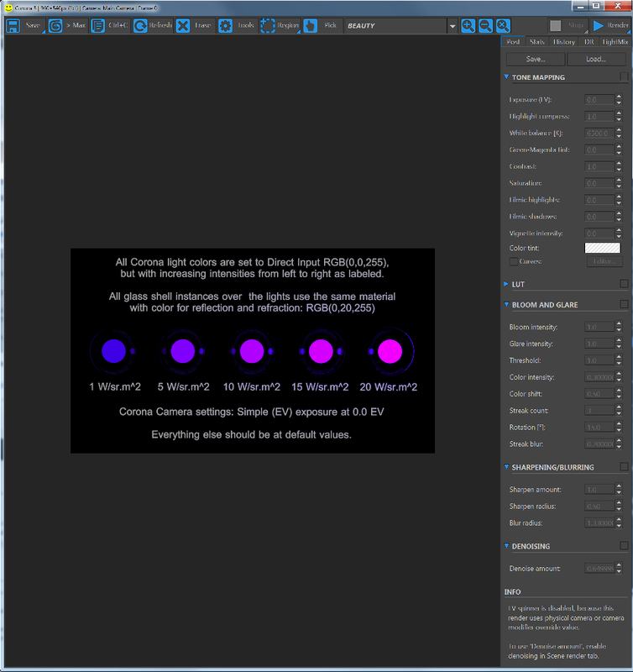This screenshot has height=672, width=633.
Task: Click the Green-Magenta tint value field
Action: pos(599,150)
